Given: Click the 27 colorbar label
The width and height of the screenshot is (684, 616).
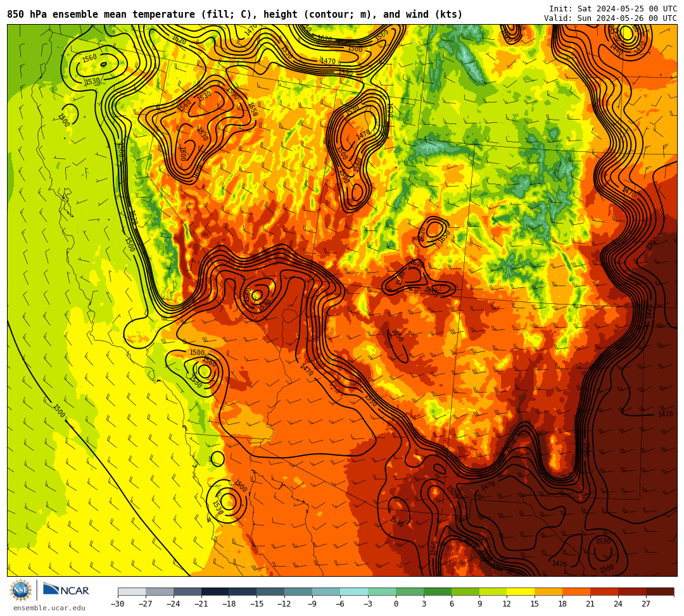Looking at the screenshot, I should pos(646,604).
